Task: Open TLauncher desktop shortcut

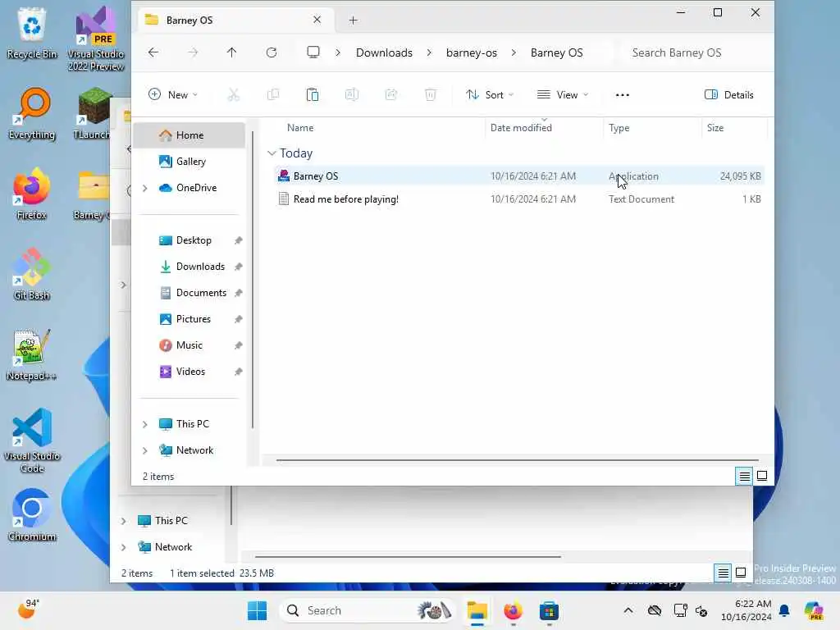Action: point(92,113)
